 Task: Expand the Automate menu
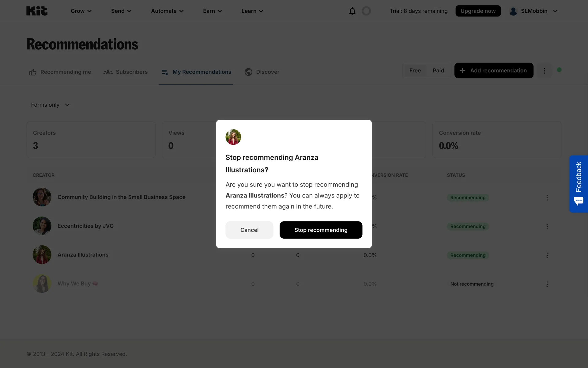[x=167, y=11]
